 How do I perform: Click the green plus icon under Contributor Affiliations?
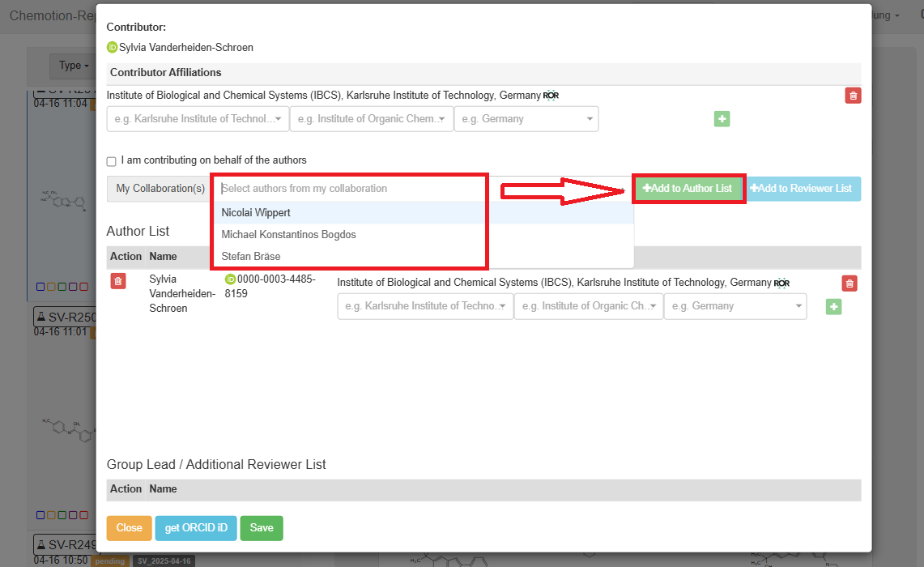722,119
